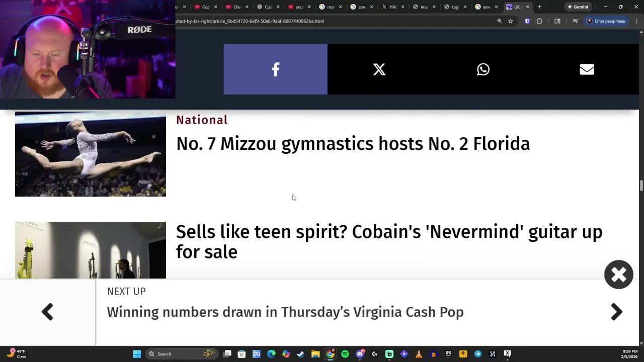This screenshot has height=362, width=644.
Task: Open the Gemini button in browser
Action: pos(578,7)
